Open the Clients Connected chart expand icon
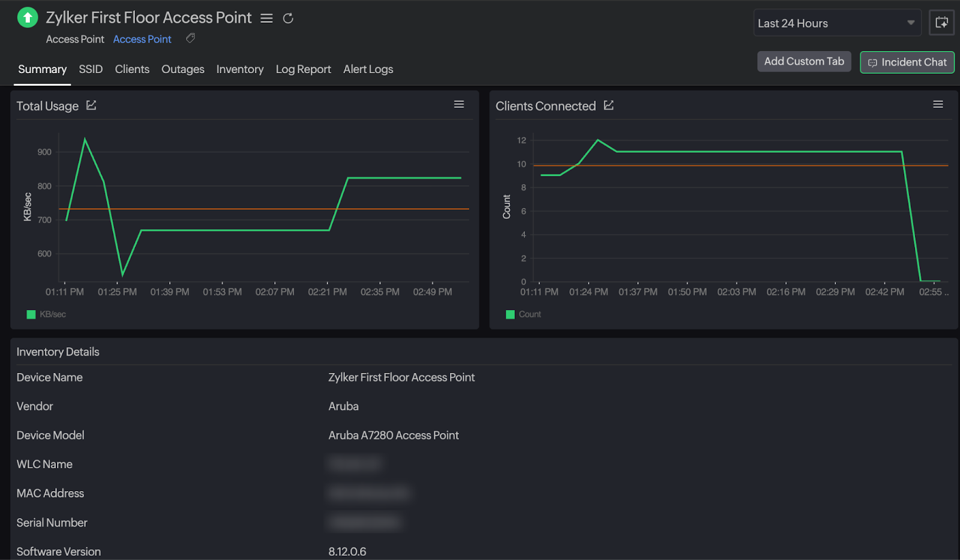 [x=609, y=105]
